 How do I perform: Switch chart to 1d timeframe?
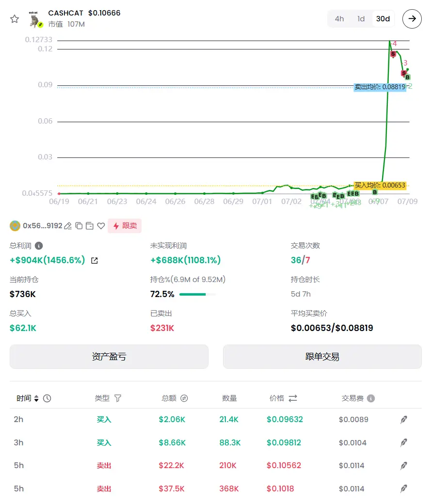[x=361, y=19]
